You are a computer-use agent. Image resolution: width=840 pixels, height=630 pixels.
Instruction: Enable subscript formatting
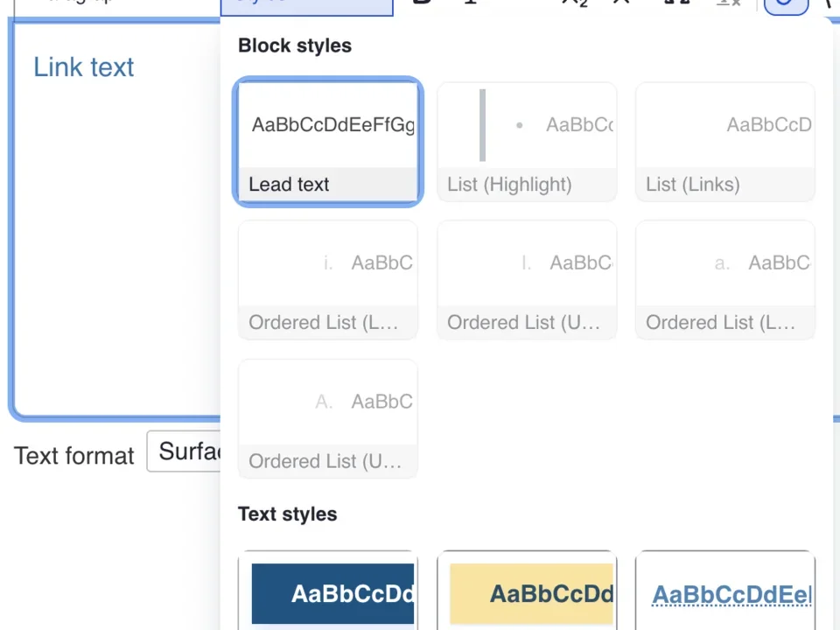(x=573, y=3)
